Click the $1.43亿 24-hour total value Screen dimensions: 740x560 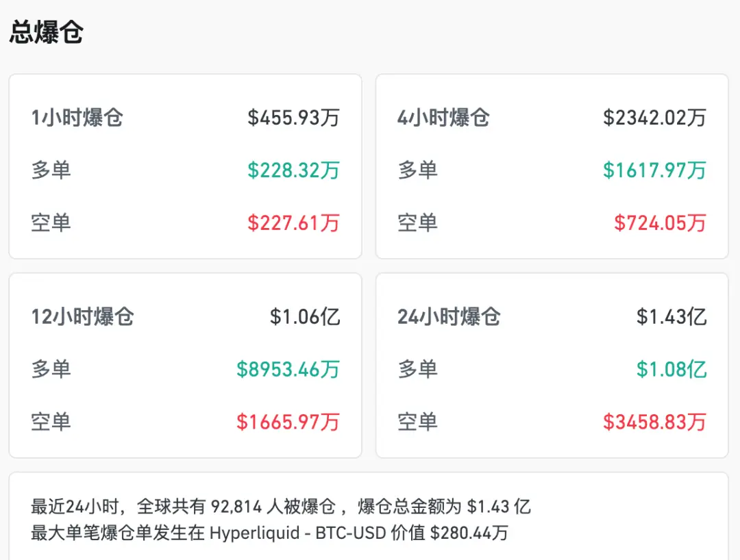[674, 316]
